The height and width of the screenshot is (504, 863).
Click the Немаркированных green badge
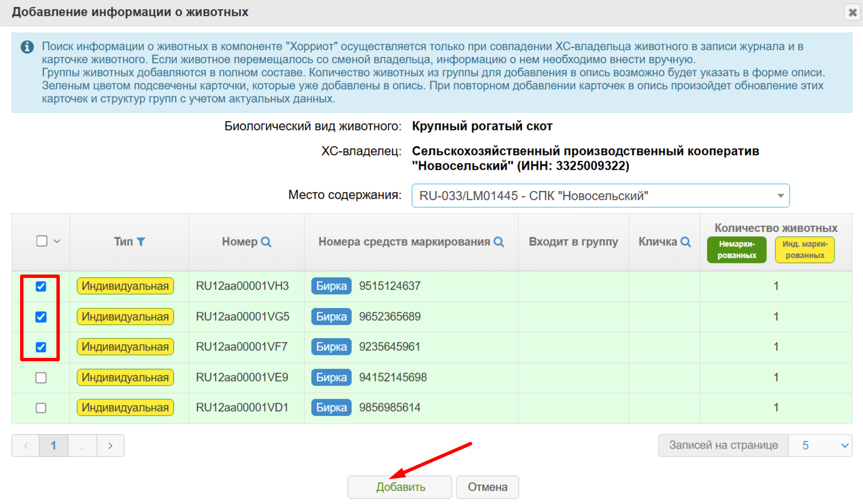(x=736, y=250)
